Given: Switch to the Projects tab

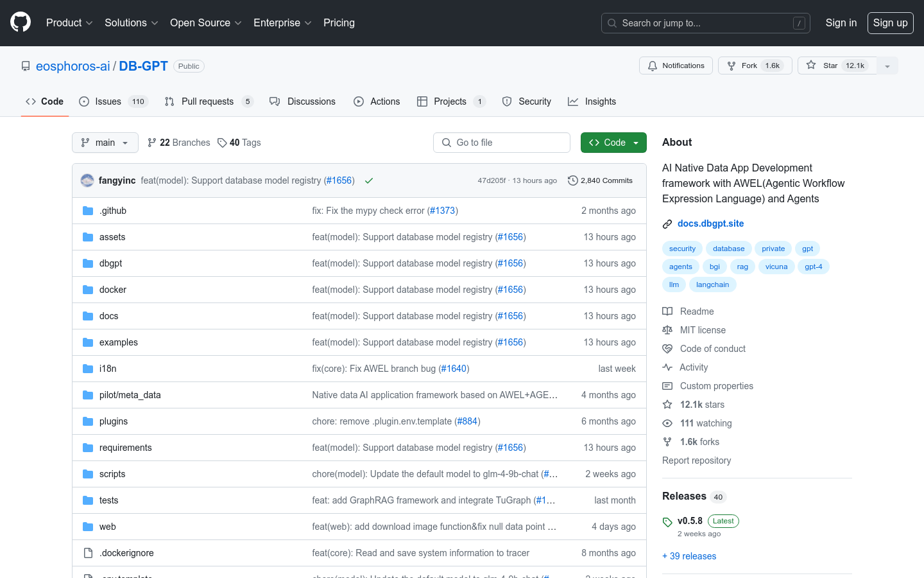Looking at the screenshot, I should click(452, 101).
